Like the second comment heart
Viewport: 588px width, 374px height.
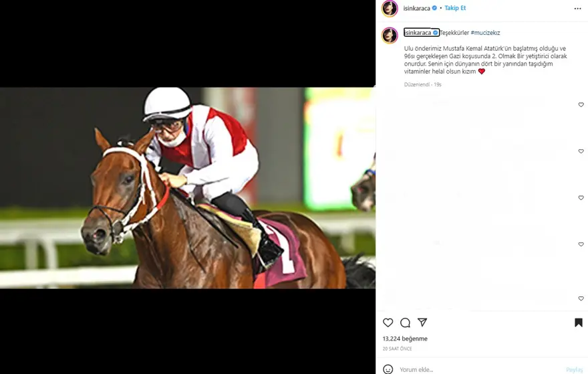click(581, 151)
